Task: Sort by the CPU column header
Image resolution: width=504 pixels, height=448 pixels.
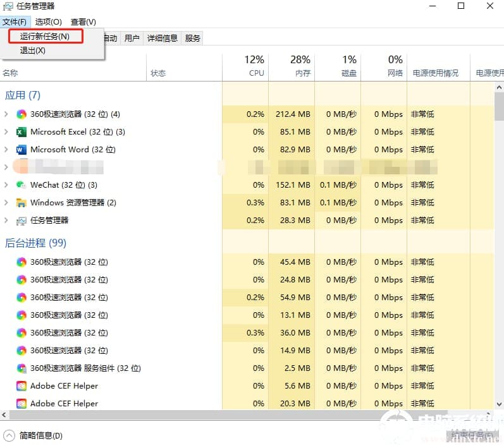Action: click(245, 67)
